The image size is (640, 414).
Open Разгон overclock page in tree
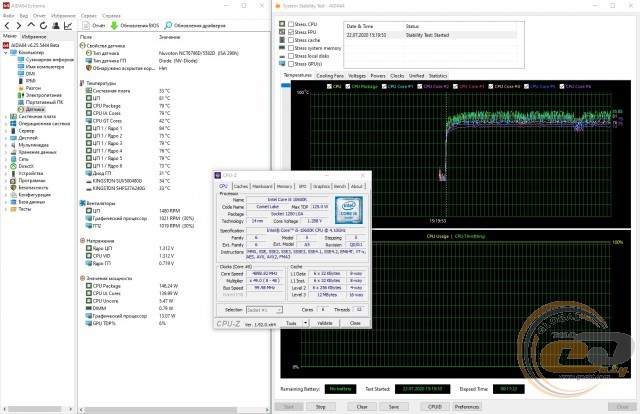(x=29, y=88)
